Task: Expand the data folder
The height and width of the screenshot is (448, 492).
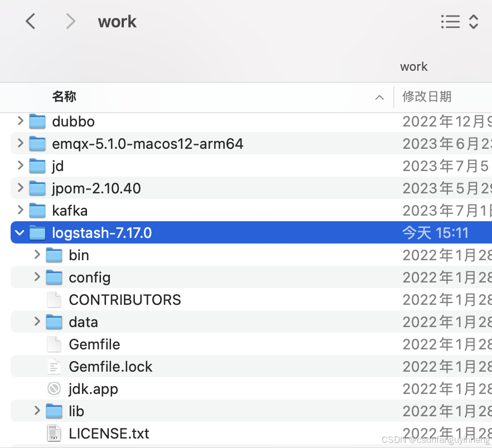Action: [x=36, y=322]
